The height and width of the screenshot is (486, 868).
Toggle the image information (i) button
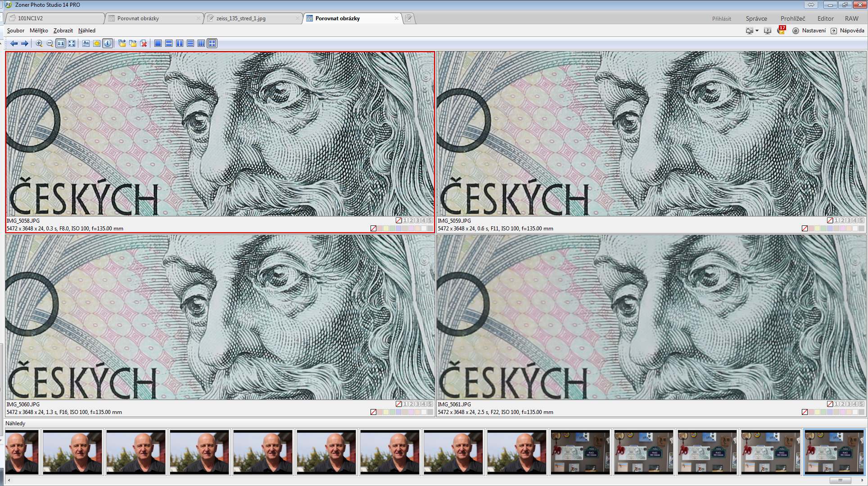pos(107,44)
